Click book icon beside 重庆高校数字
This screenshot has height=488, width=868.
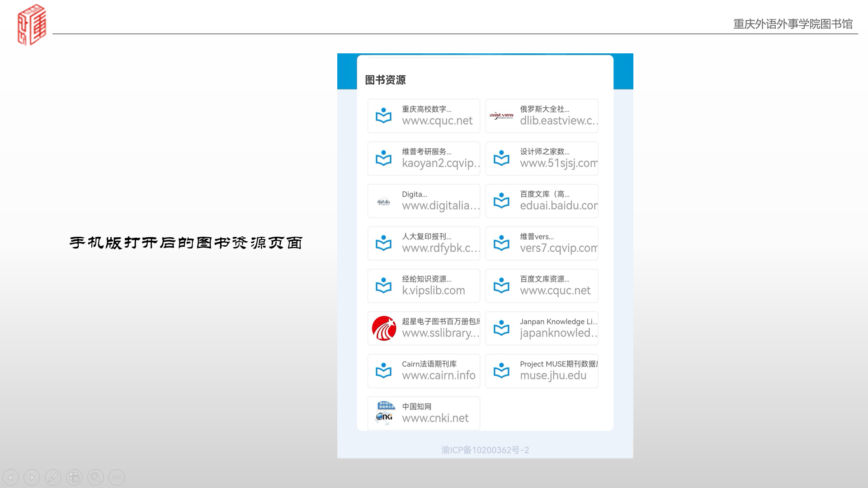point(383,116)
